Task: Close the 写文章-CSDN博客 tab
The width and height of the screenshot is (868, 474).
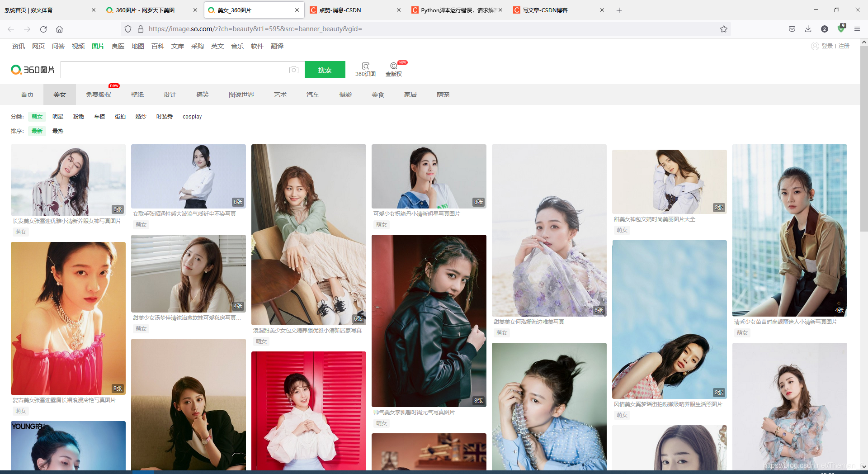Action: (x=602, y=10)
